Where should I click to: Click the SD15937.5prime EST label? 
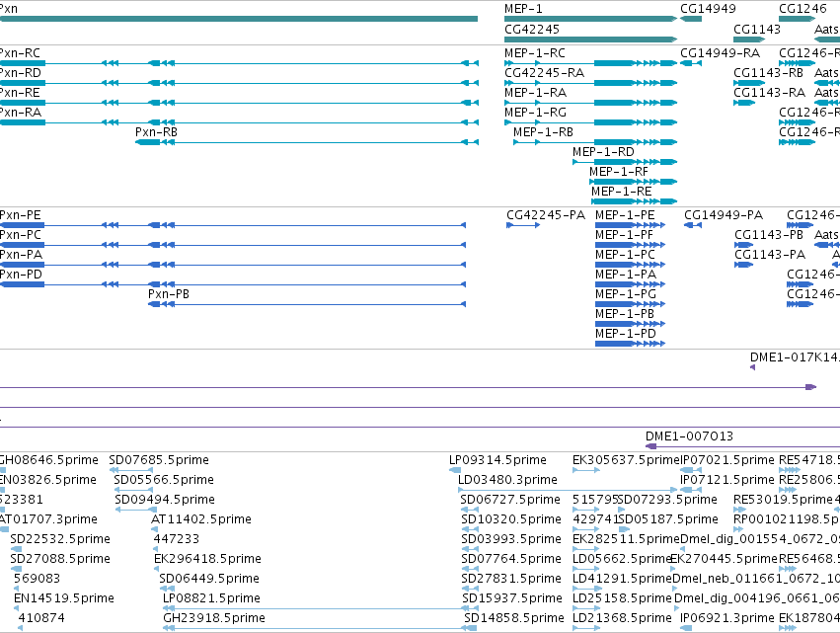pos(512,598)
